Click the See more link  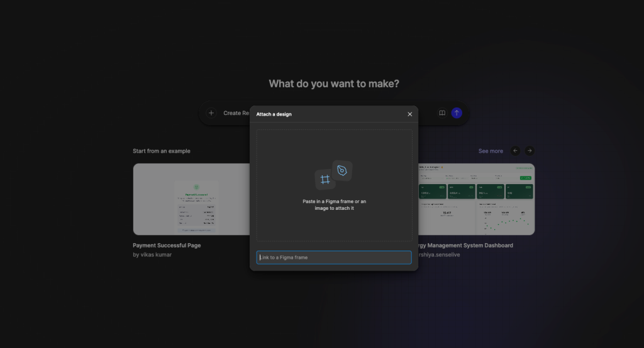click(x=491, y=151)
